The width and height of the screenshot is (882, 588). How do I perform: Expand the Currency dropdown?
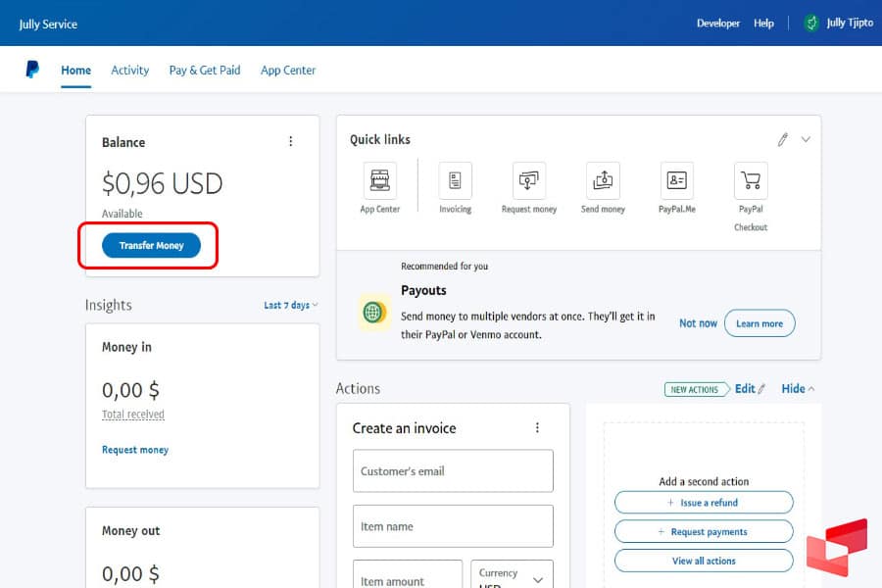(513, 578)
